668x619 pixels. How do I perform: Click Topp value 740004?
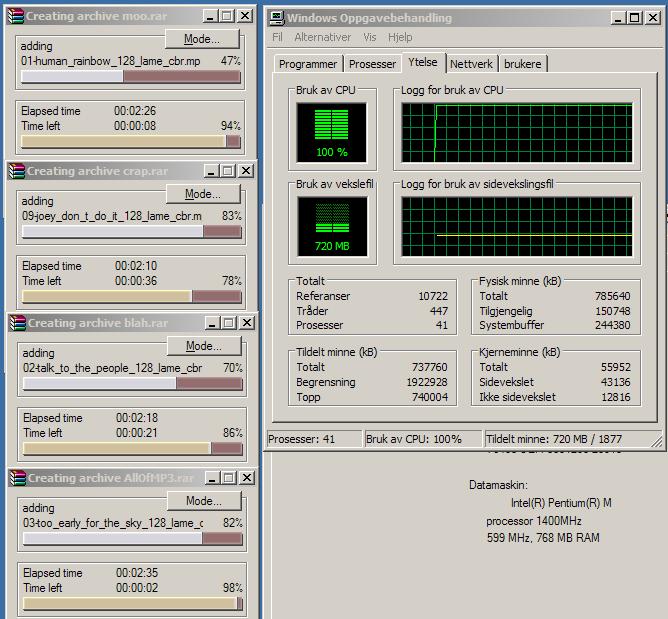pos(430,397)
